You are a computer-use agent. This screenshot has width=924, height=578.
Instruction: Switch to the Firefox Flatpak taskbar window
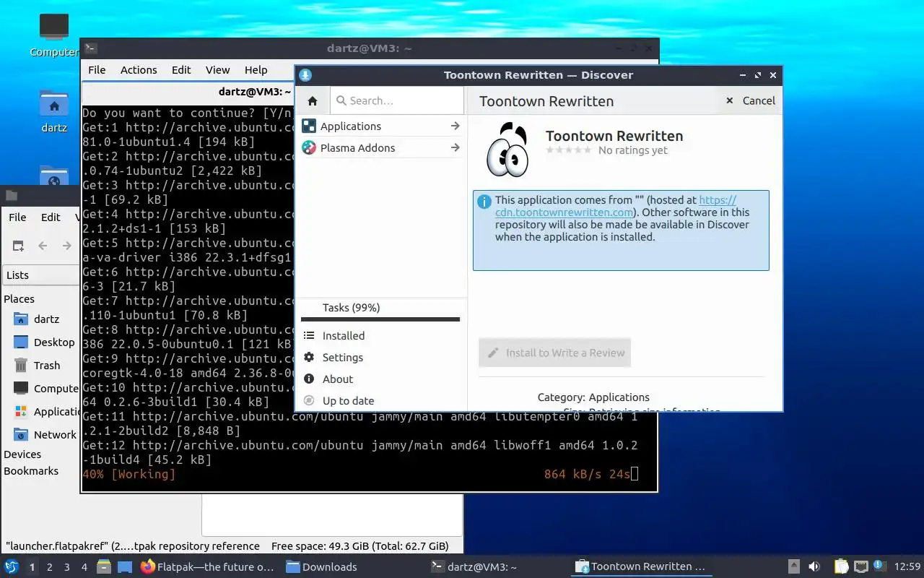[x=207, y=566]
